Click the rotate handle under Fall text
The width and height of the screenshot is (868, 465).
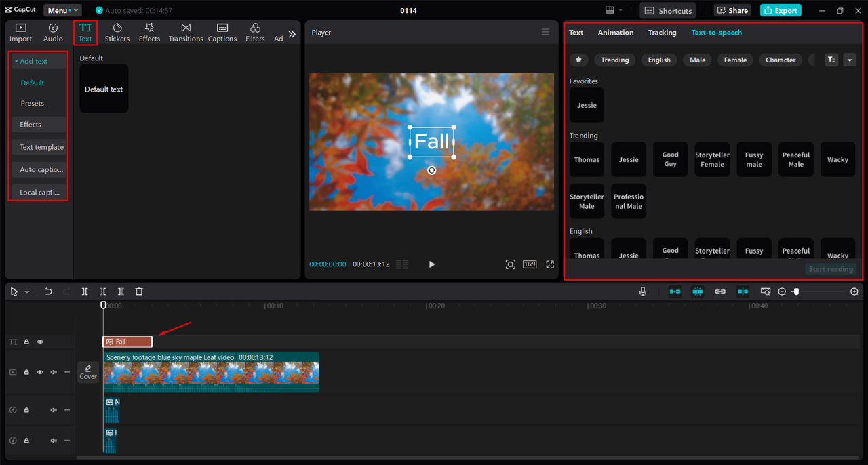[432, 170]
